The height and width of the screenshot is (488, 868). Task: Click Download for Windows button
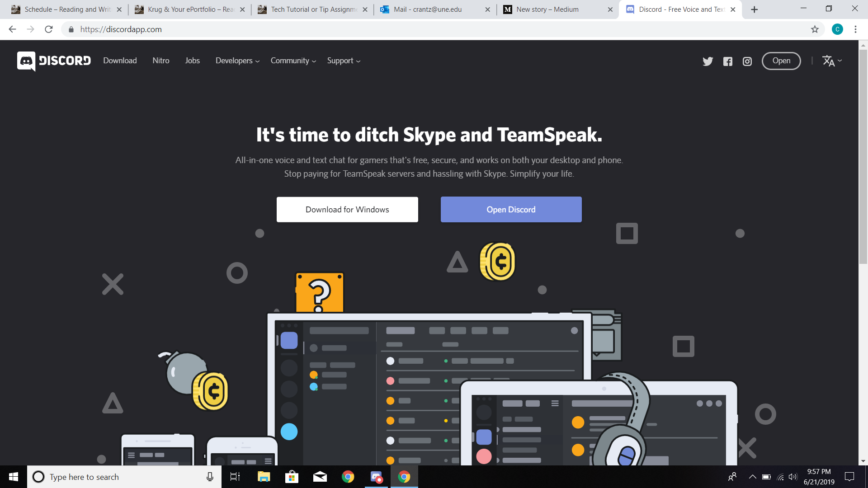pos(347,209)
